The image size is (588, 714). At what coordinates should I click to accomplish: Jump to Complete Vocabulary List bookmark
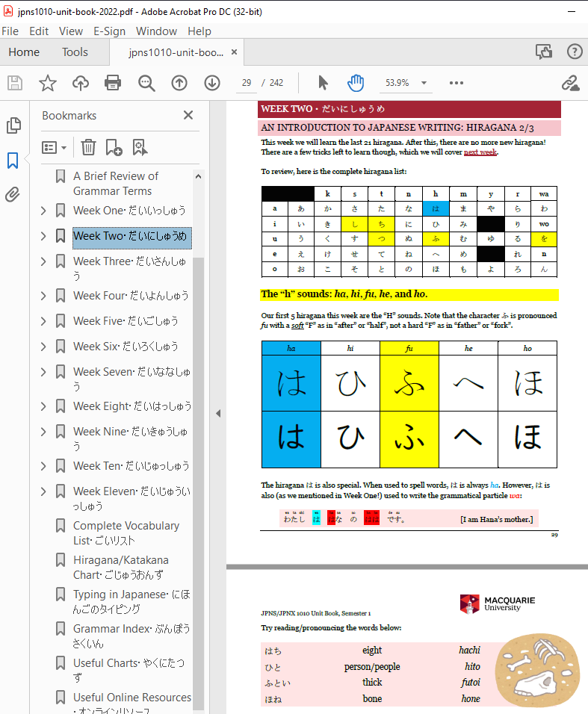point(126,533)
